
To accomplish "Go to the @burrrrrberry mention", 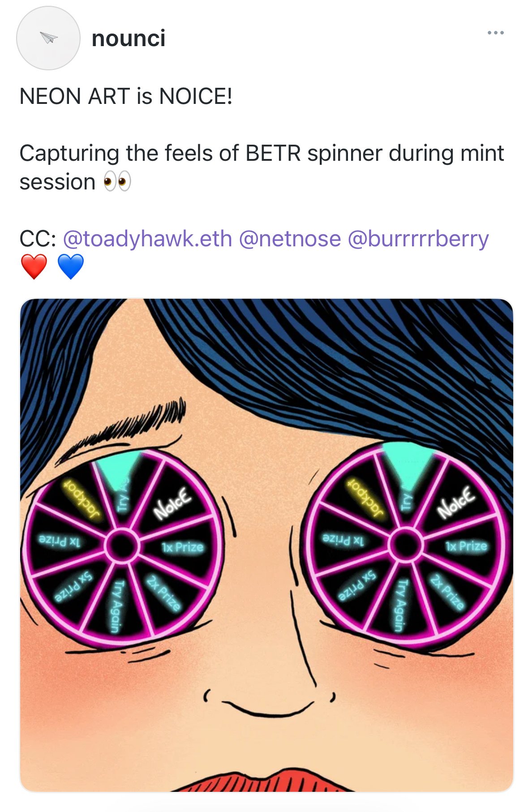I will [x=418, y=239].
